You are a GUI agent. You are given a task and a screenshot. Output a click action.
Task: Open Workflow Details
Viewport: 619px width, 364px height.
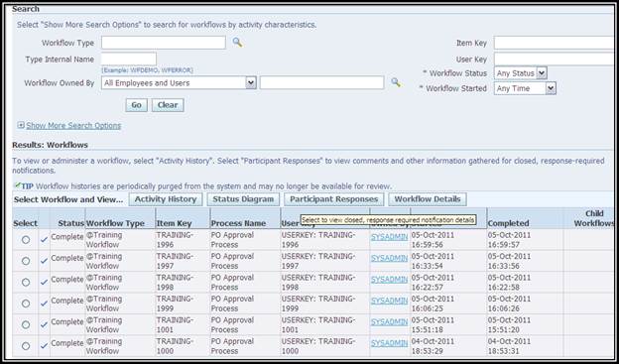click(428, 199)
